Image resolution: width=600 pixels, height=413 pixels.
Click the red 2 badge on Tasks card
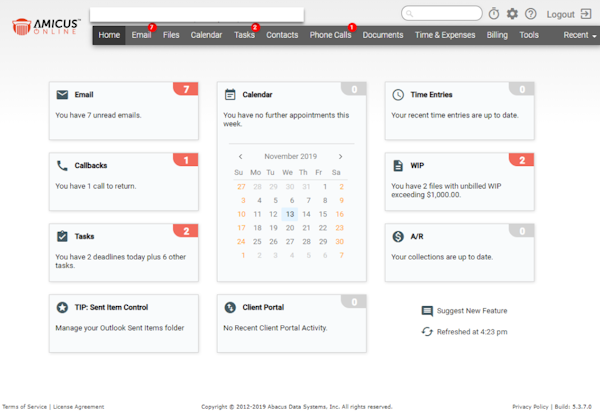[x=186, y=230]
